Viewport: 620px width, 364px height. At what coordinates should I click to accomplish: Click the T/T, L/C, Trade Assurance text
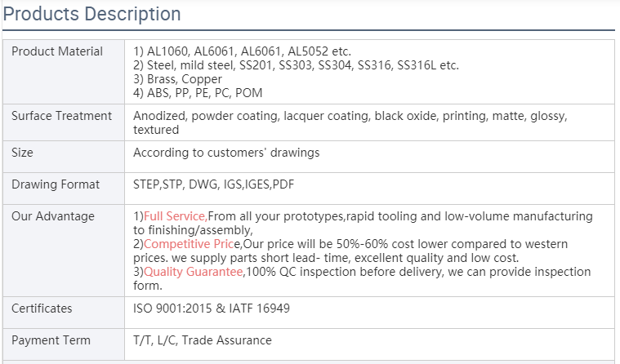[x=202, y=340]
